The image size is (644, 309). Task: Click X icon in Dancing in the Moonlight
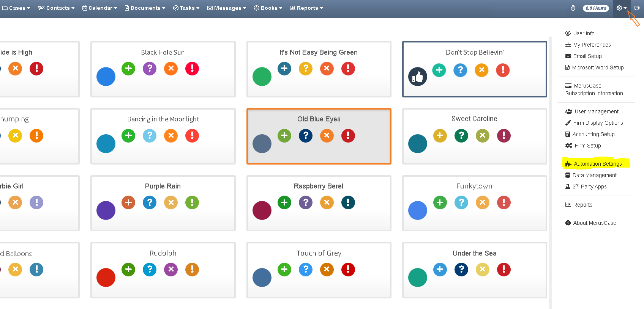pos(171,136)
